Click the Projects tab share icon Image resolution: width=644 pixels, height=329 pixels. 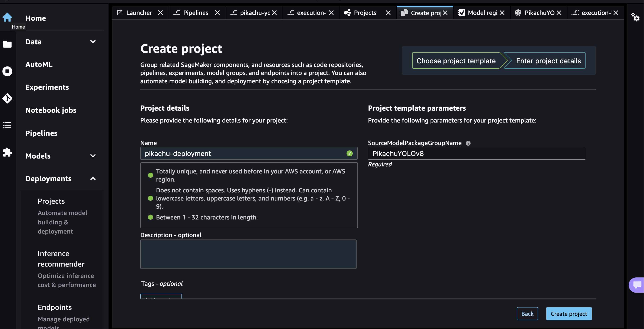point(347,13)
